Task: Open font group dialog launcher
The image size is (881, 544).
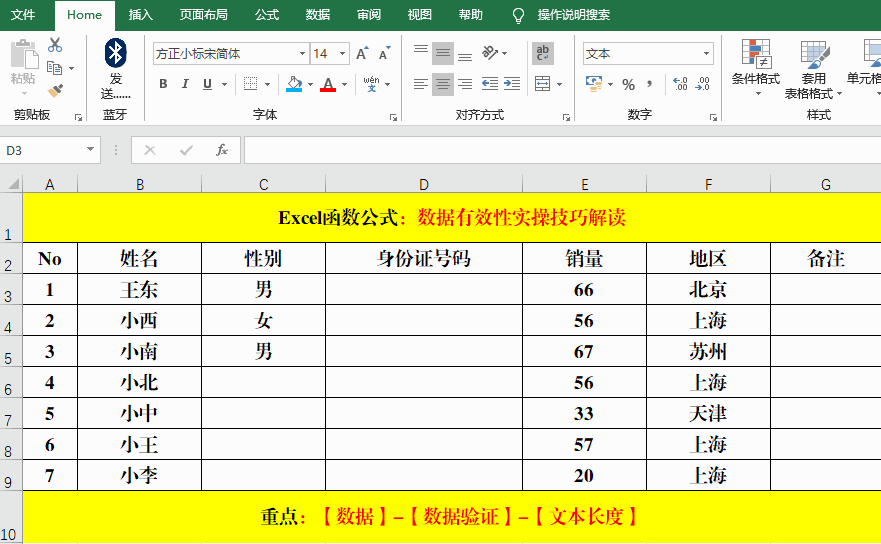Action: pos(393,117)
